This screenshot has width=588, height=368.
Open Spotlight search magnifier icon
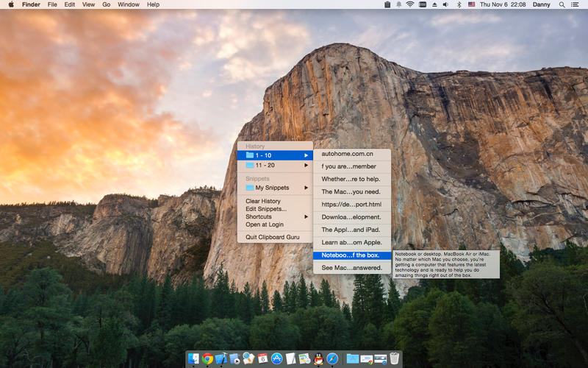pyautogui.click(x=562, y=4)
